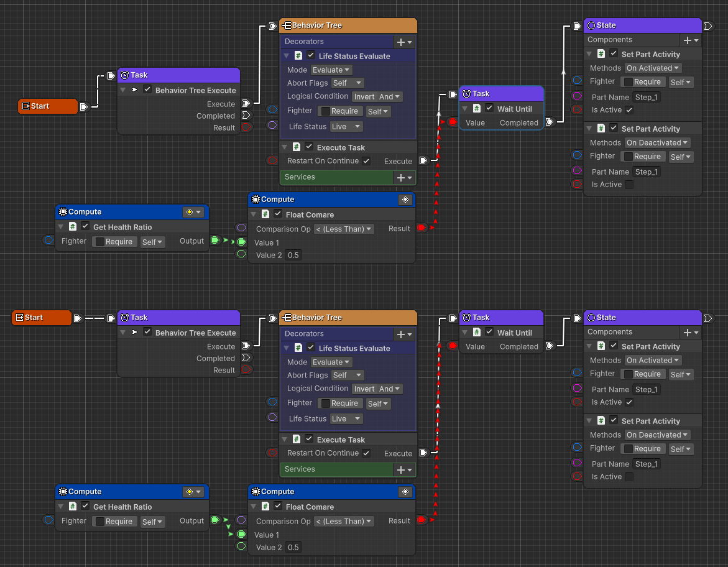This screenshot has width=728, height=567.
Task: Open the lower Life Status Live dropdown
Action: click(x=346, y=419)
